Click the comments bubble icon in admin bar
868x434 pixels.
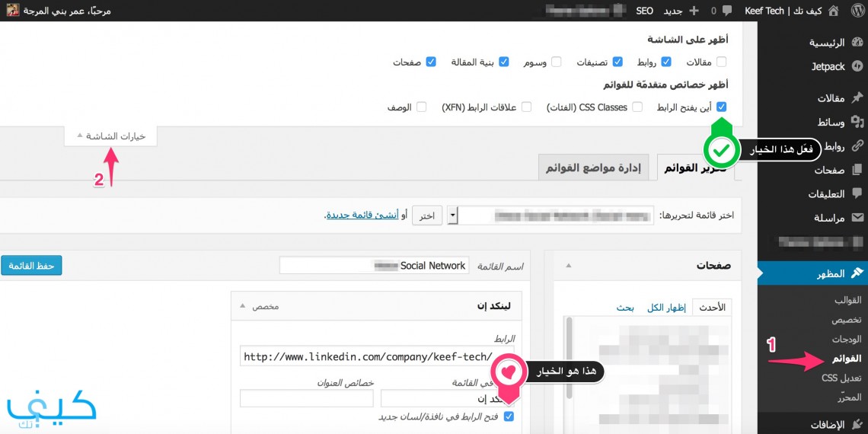click(727, 11)
